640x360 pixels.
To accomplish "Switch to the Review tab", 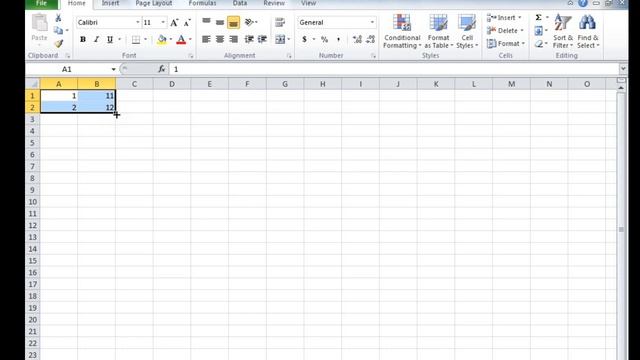I will (274, 3).
